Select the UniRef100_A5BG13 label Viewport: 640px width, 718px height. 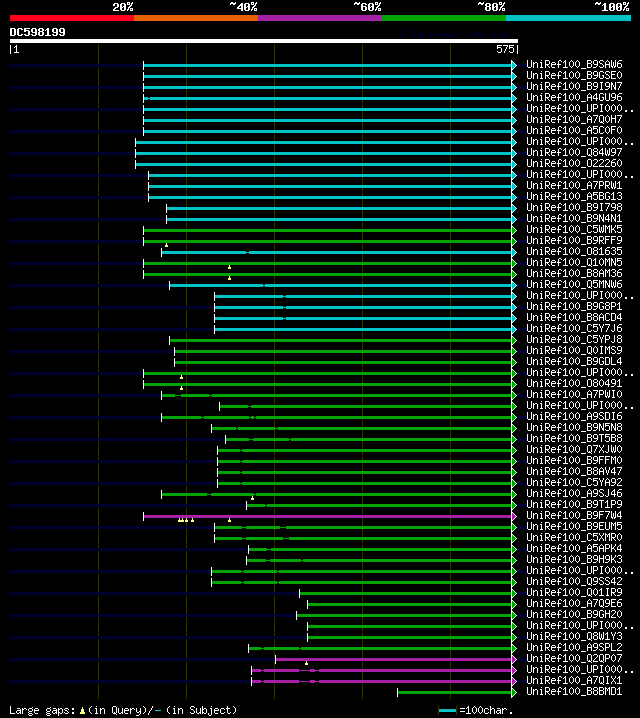point(574,196)
